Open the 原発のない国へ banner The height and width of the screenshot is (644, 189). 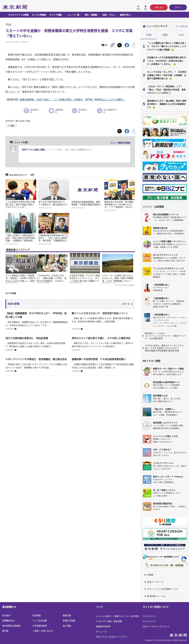pyautogui.click(x=165, y=177)
